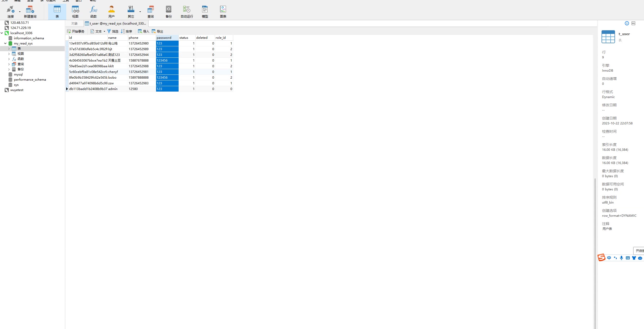
Task: Select the mysql database
Action: [x=18, y=74]
